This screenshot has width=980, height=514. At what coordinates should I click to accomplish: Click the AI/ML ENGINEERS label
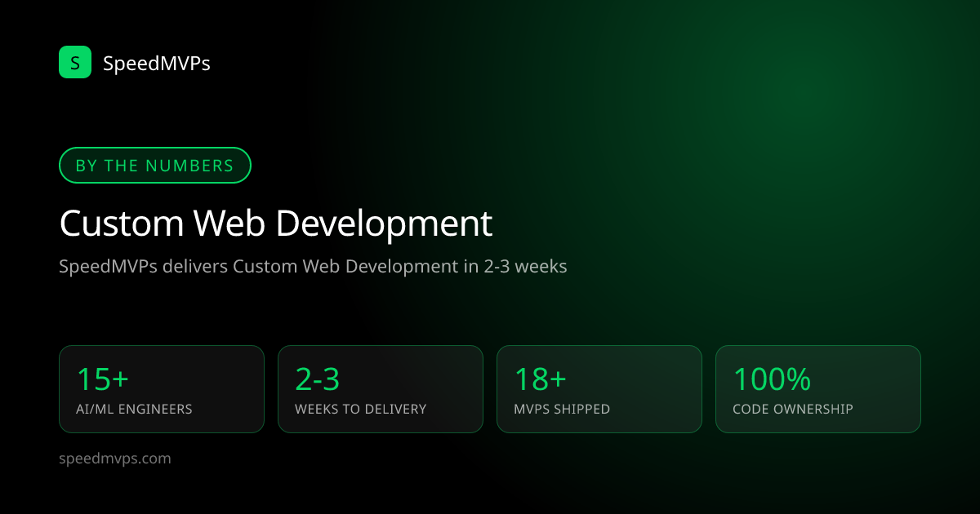coord(134,410)
